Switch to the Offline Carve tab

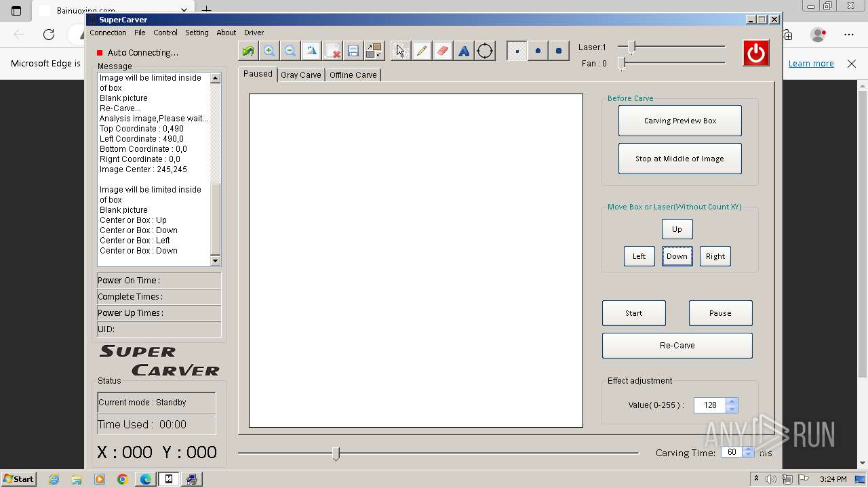pyautogui.click(x=353, y=75)
